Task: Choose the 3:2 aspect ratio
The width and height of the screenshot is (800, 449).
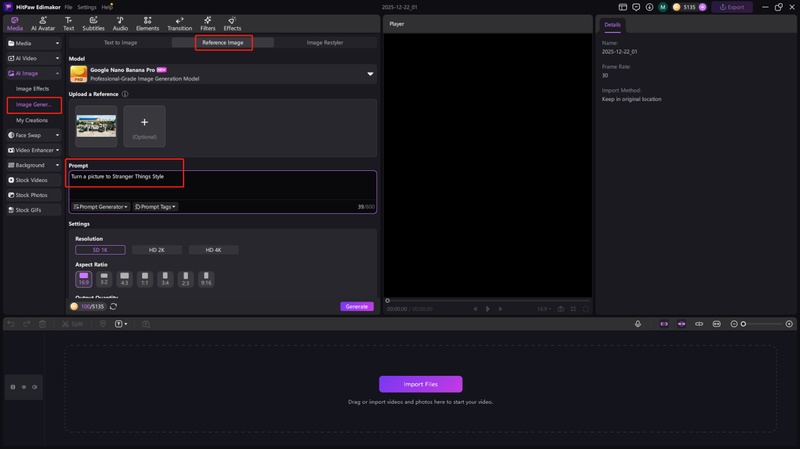Action: [104, 279]
